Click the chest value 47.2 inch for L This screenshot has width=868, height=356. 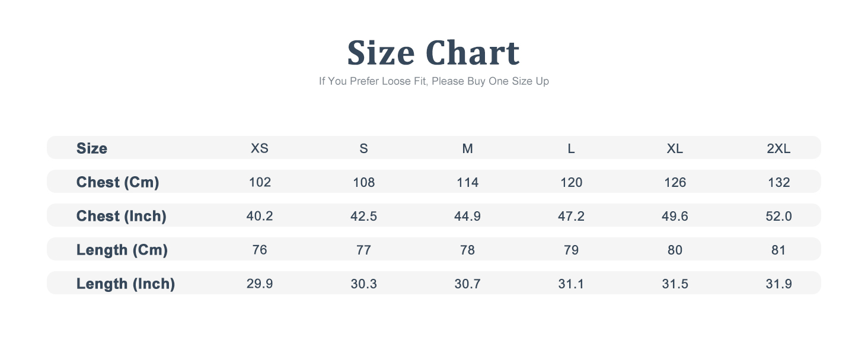[572, 216]
